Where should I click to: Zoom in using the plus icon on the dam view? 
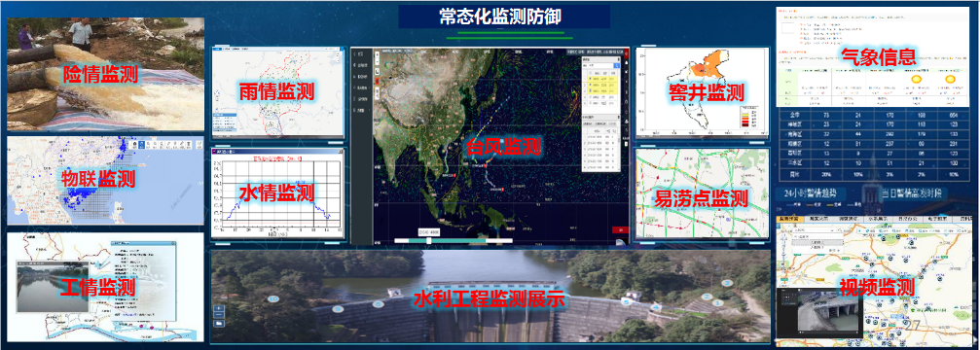click(x=219, y=308)
